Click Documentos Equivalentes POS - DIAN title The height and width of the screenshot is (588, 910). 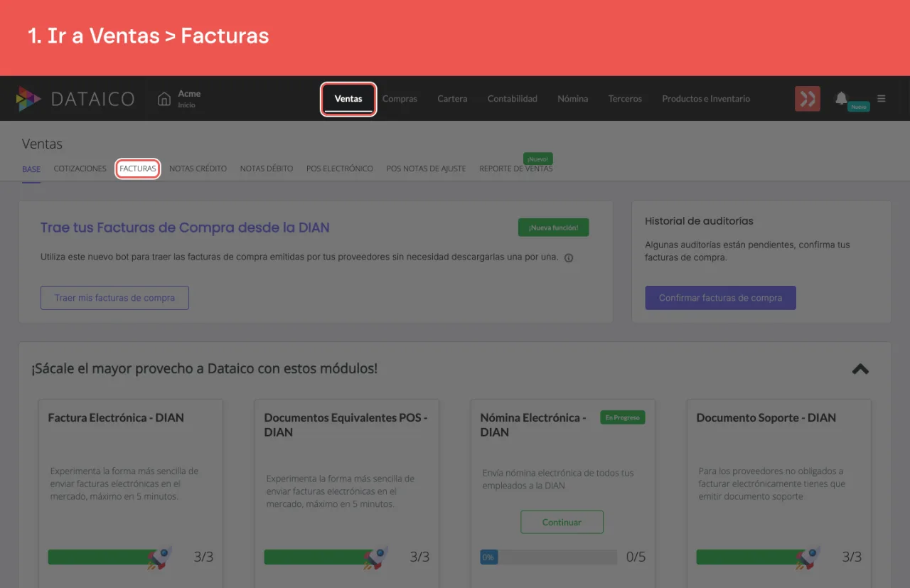point(346,425)
